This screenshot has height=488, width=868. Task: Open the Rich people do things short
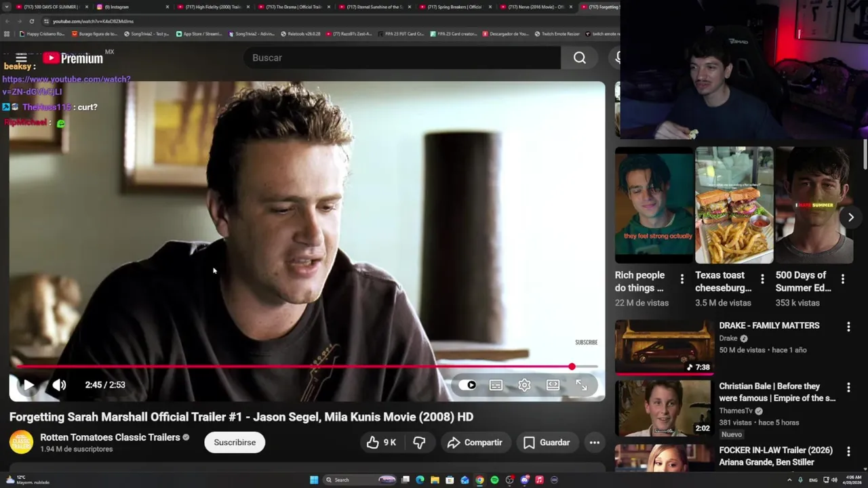(x=654, y=205)
